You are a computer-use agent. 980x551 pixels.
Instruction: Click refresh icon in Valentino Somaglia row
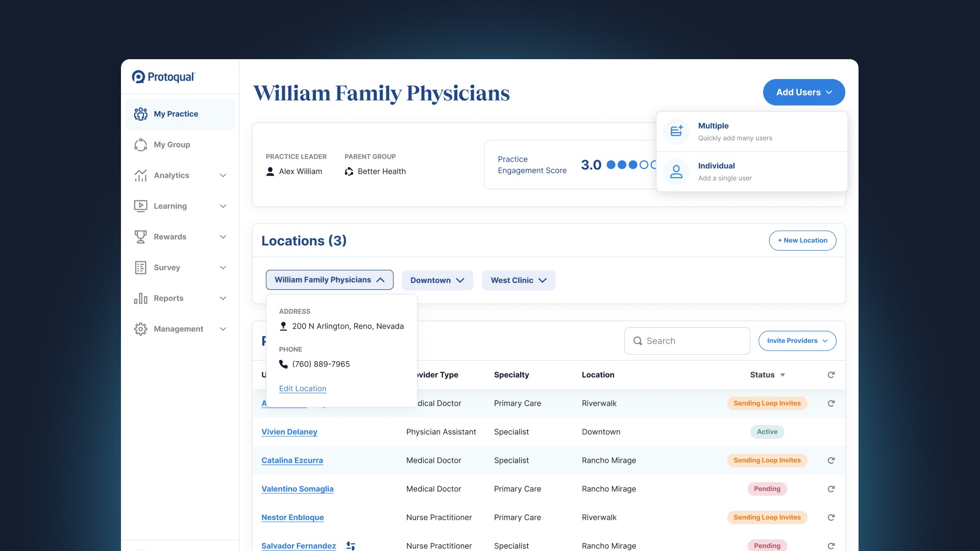click(x=831, y=489)
